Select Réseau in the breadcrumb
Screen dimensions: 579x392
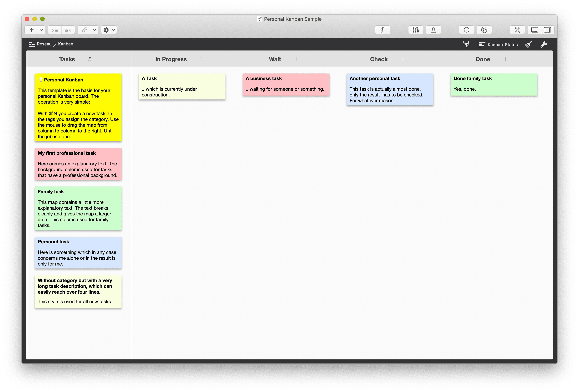point(44,44)
